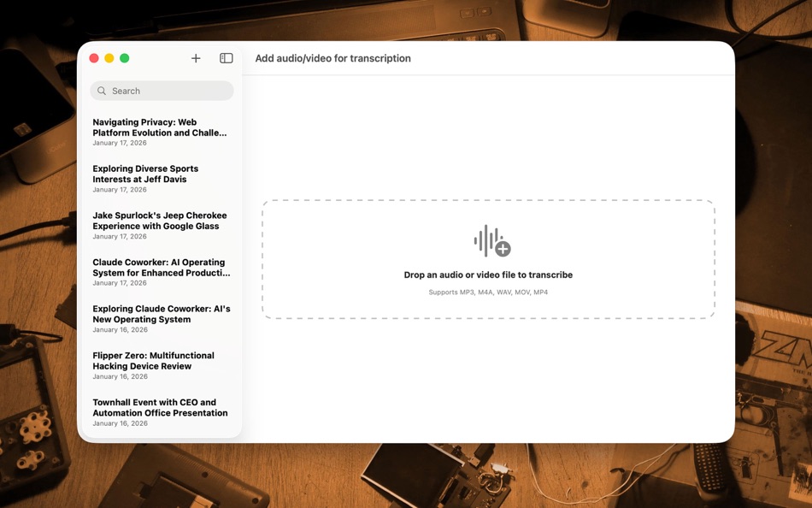812x508 pixels.
Task: Click the plus icon to start a new transcription
Action: click(196, 57)
